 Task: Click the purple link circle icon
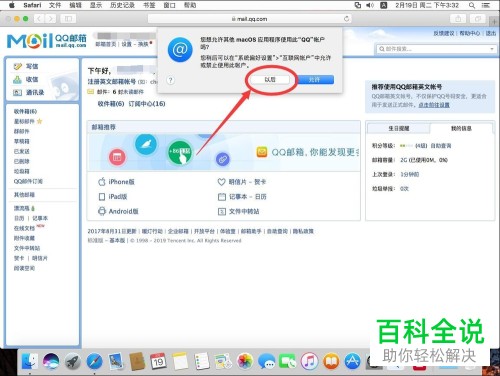click(x=223, y=159)
